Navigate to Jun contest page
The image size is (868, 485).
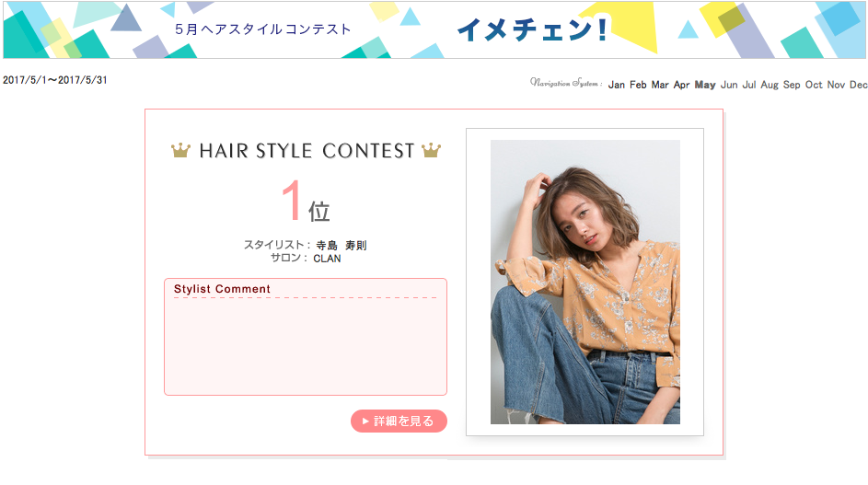coord(729,85)
